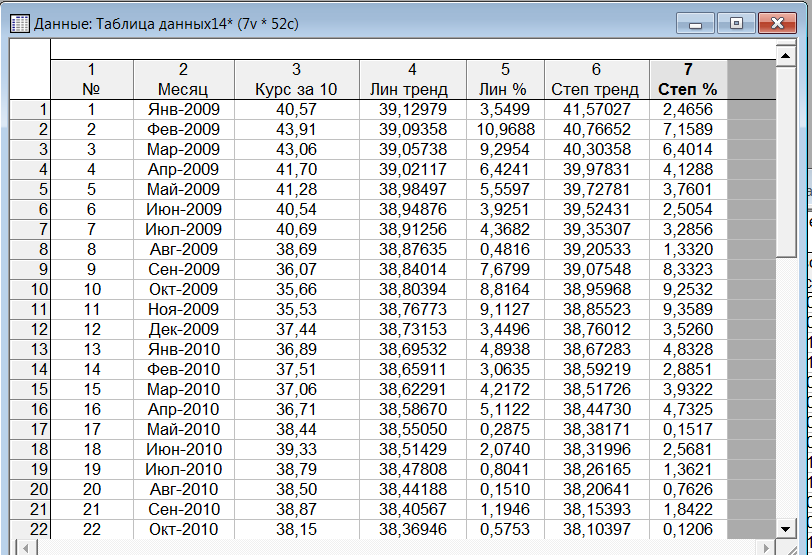Select column header 6 Степ тренд
Screen dimensions: 812x555
point(597,79)
